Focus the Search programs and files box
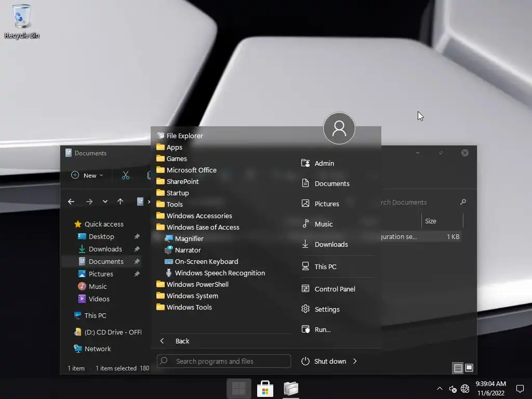The width and height of the screenshot is (532, 399). (224, 362)
